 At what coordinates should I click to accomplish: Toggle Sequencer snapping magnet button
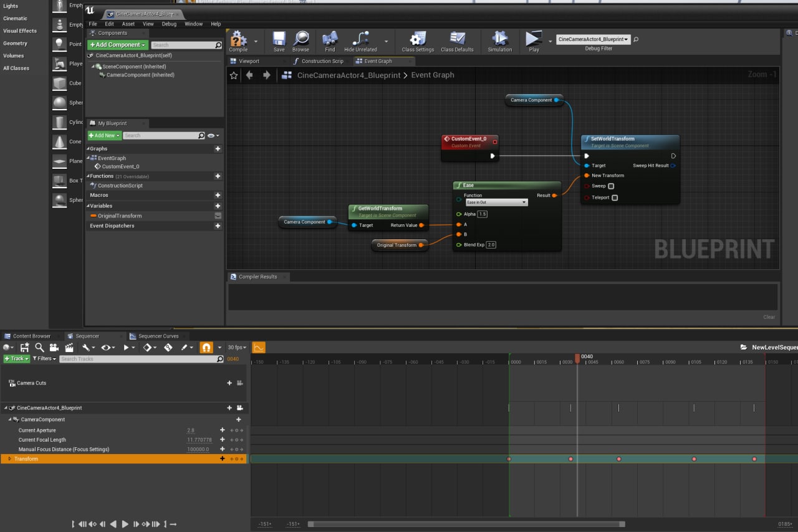coord(206,348)
